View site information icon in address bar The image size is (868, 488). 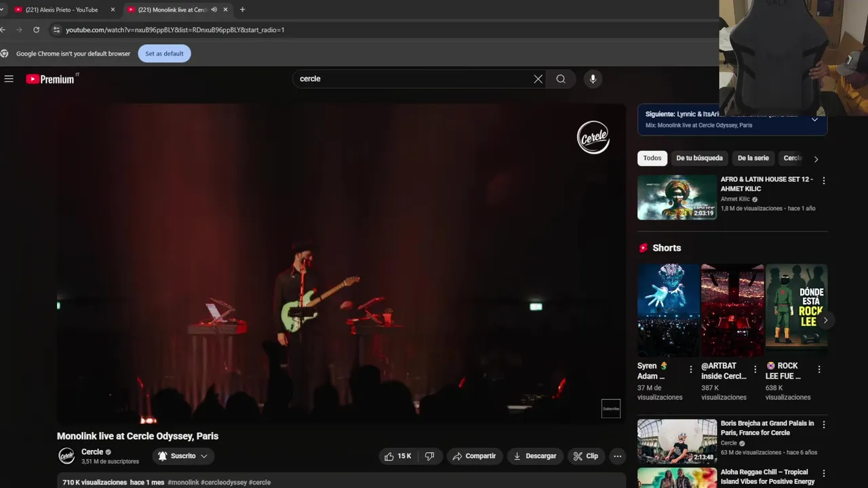tap(56, 30)
